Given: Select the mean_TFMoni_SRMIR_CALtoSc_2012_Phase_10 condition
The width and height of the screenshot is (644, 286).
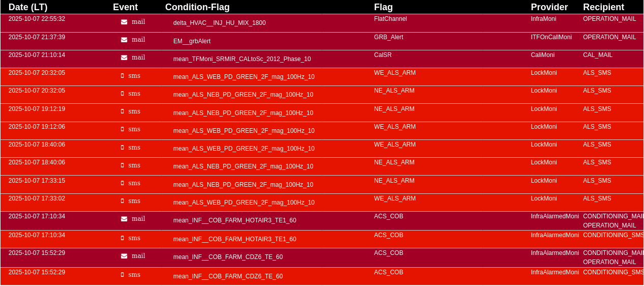Looking at the screenshot, I should point(242,59).
